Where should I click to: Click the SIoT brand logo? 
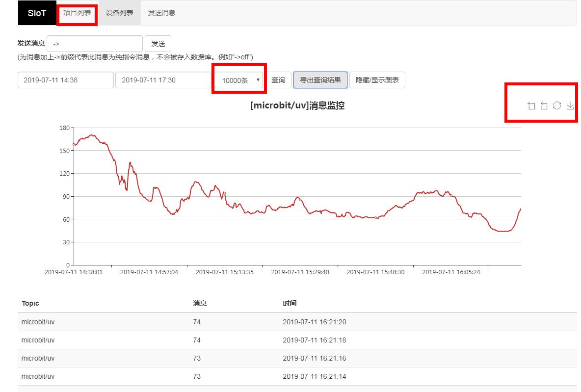point(37,13)
